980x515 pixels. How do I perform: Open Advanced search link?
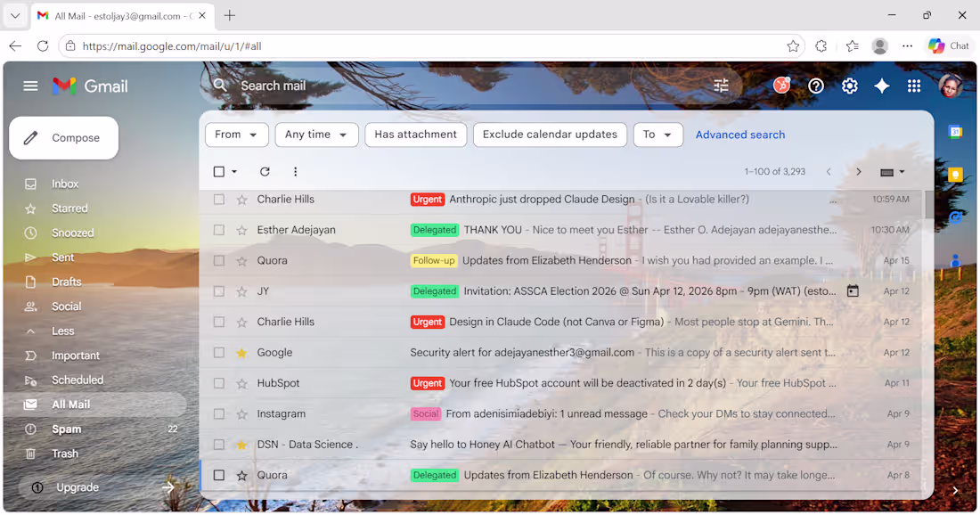coord(740,135)
